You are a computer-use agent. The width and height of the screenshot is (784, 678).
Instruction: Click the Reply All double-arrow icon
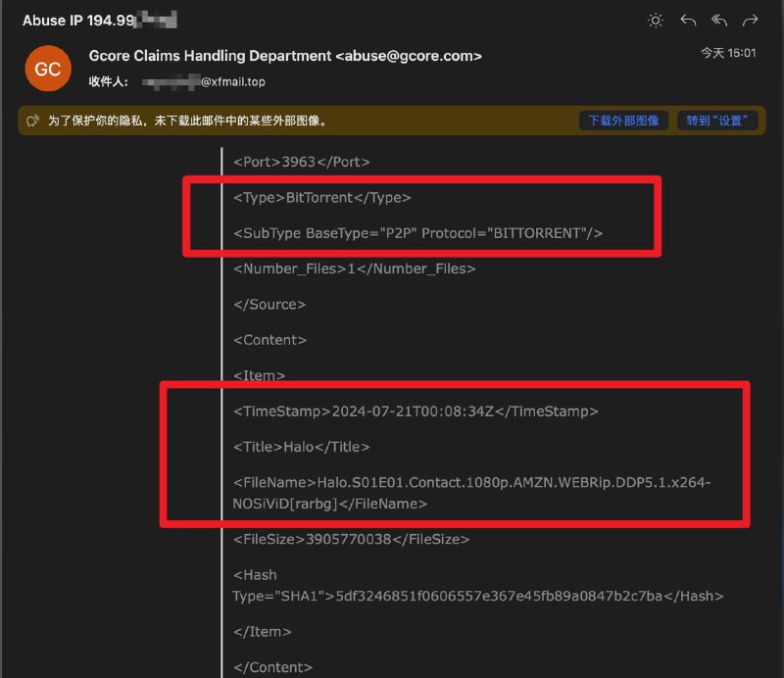pyautogui.click(x=719, y=20)
